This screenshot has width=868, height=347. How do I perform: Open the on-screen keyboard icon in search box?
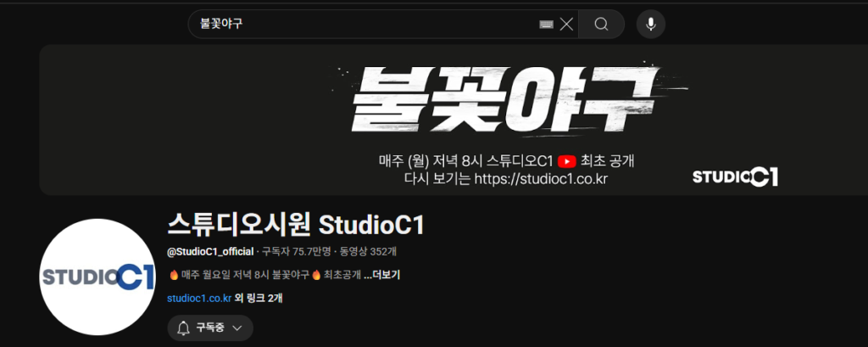tap(547, 25)
